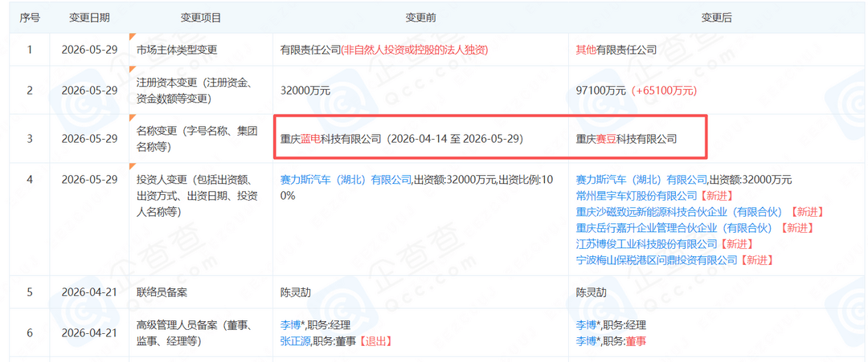Click 重庆赛豆科技有限公司 new name text
The width and height of the screenshot is (868, 362).
tap(627, 139)
